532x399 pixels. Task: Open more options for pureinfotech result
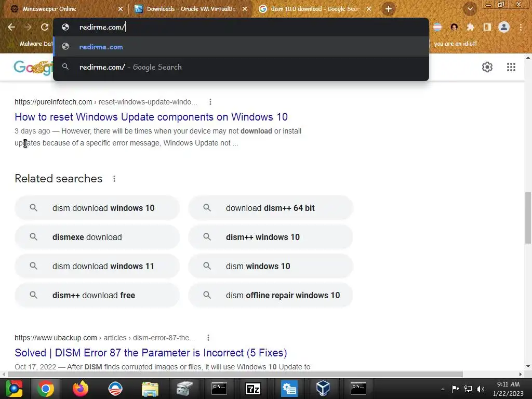click(210, 102)
